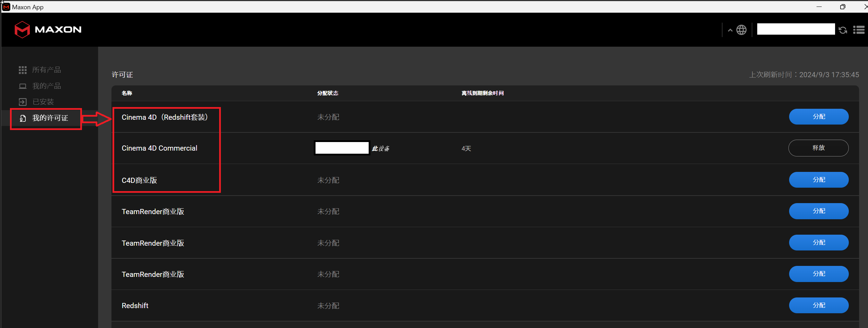The image size is (868, 328).
Task: Open 所有产品 in the sidebar
Action: point(47,70)
